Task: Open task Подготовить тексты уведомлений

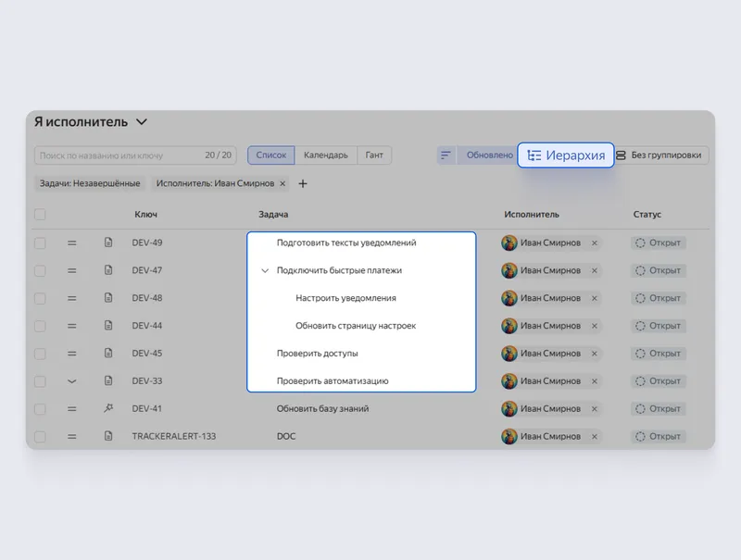Action: tap(346, 243)
